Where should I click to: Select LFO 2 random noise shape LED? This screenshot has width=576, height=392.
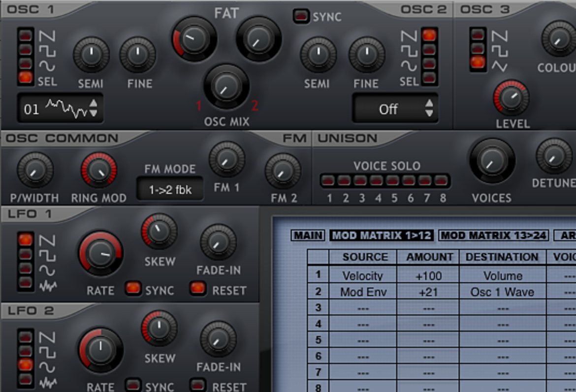(25, 379)
